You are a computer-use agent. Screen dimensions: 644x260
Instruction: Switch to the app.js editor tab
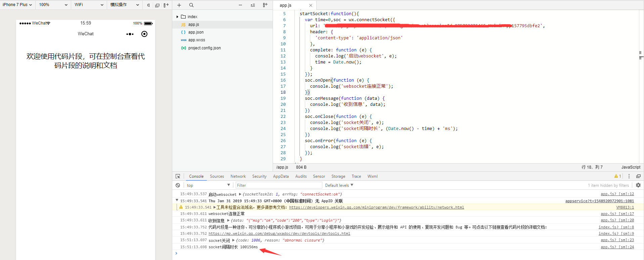pos(294,5)
